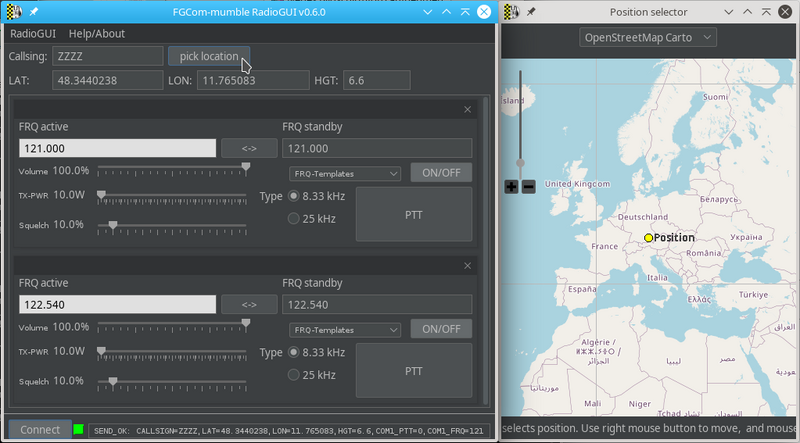Click the pin icon in RadioGUI title bar

point(34,12)
